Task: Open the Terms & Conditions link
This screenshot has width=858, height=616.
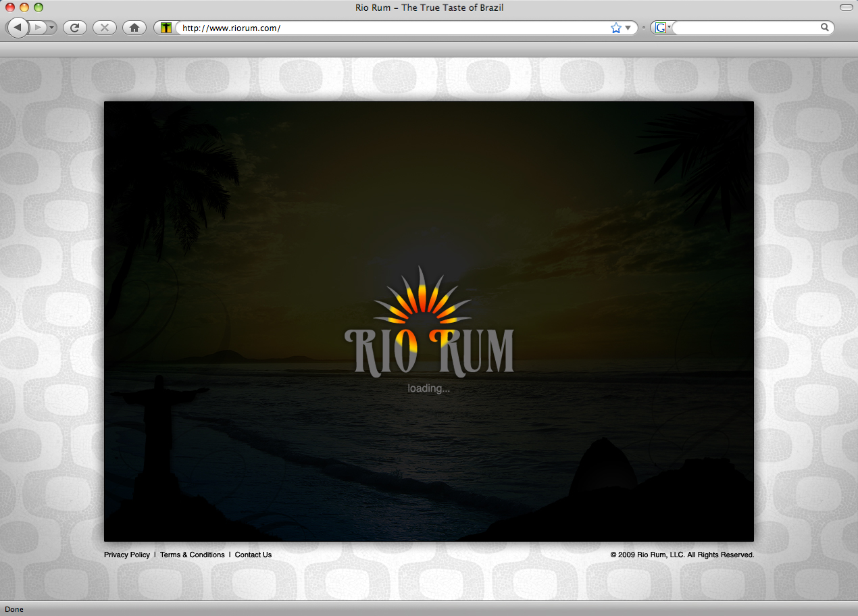Action: 193,555
